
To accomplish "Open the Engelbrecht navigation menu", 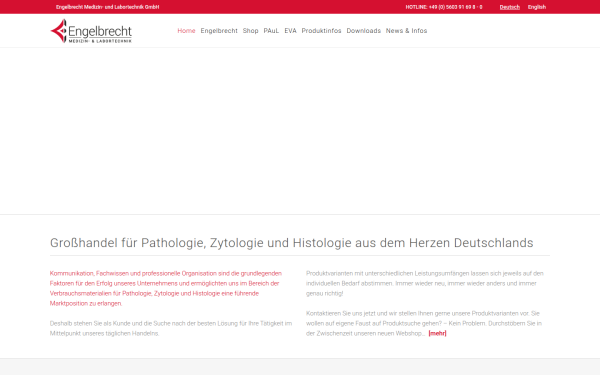I will click(219, 31).
